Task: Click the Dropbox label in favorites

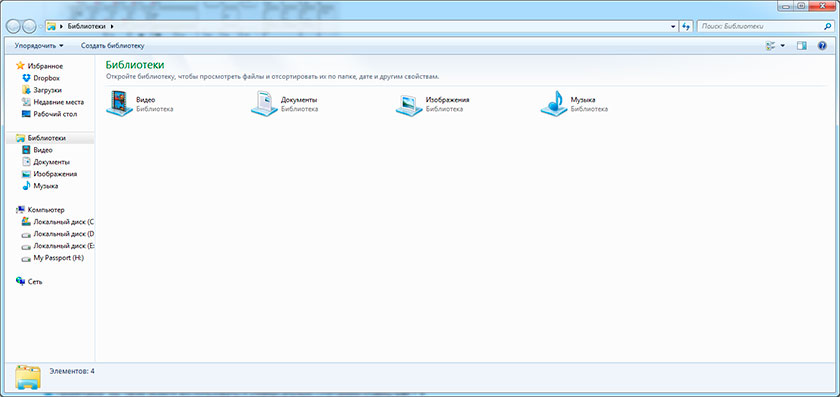Action: 47,78
